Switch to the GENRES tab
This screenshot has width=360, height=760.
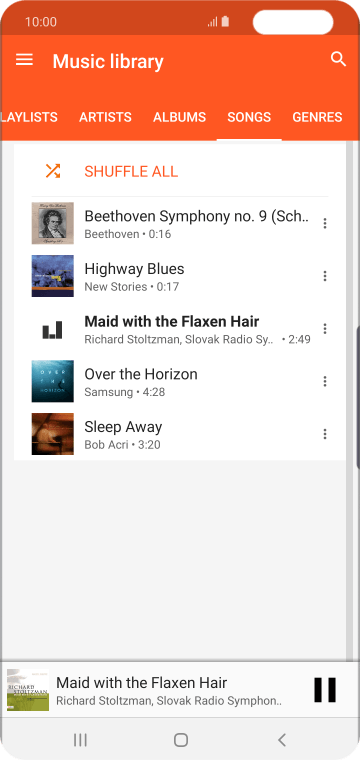(x=317, y=117)
